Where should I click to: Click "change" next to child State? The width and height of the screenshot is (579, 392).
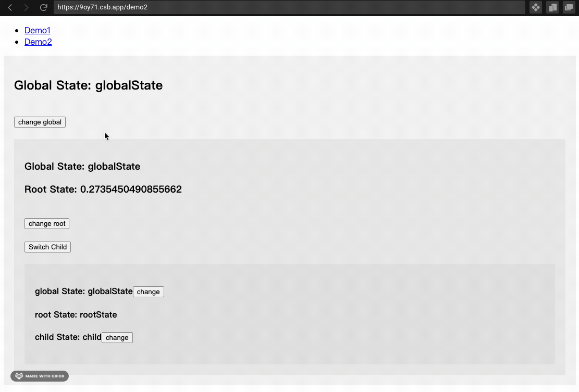click(x=117, y=337)
